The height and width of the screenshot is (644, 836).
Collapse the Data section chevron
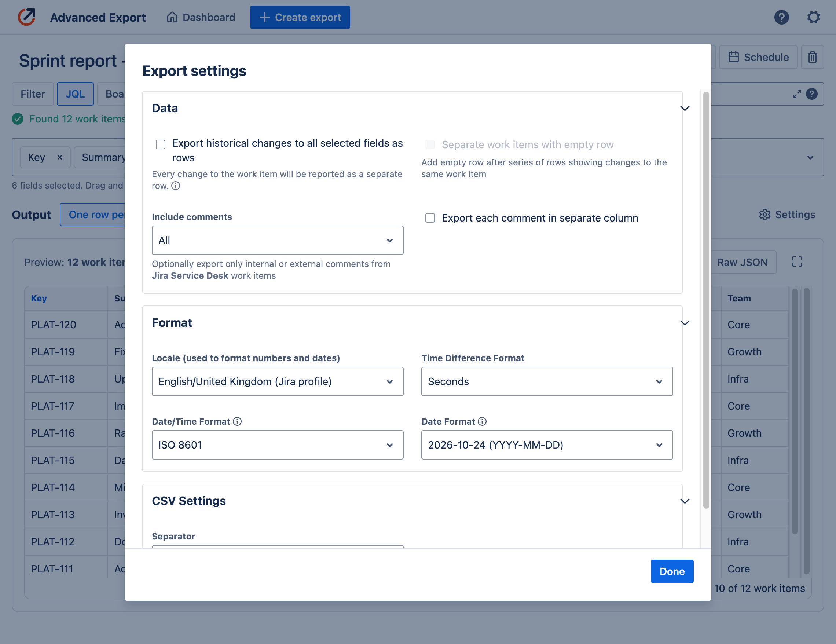pos(685,108)
